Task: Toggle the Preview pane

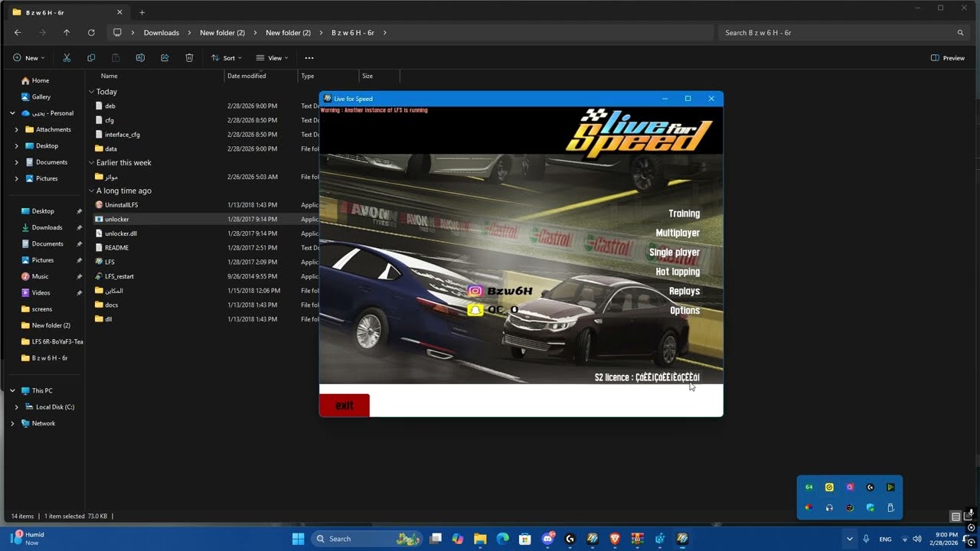Action: (948, 58)
